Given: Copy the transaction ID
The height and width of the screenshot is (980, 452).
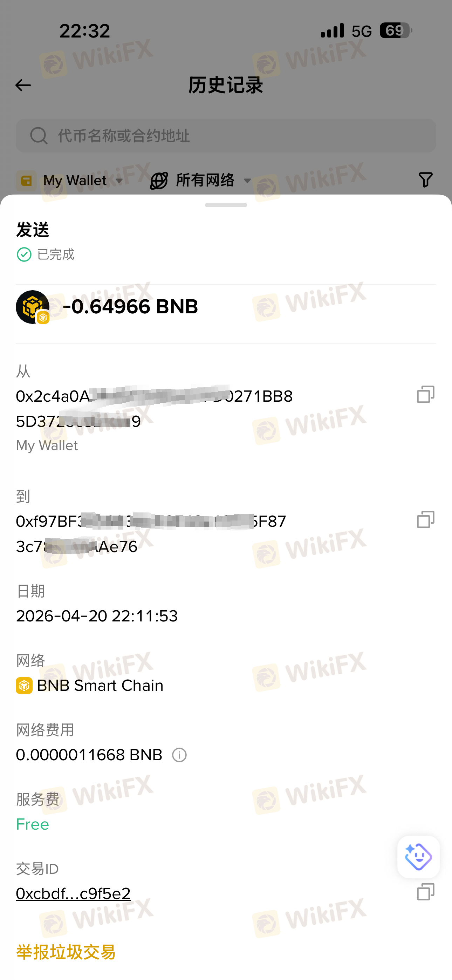Looking at the screenshot, I should pyautogui.click(x=425, y=892).
